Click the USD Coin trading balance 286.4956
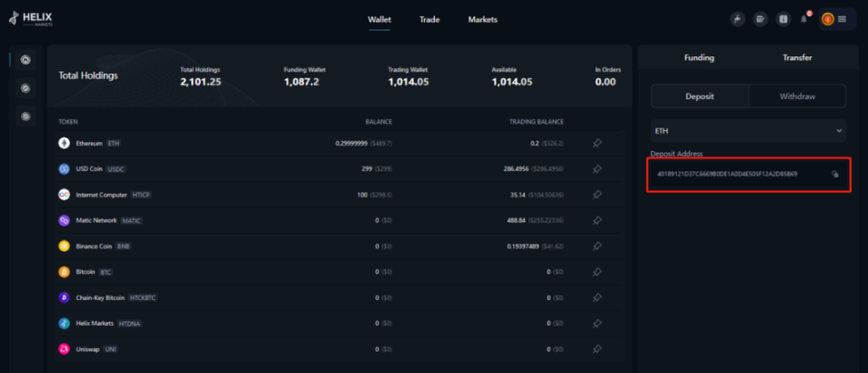The width and height of the screenshot is (868, 373). [516, 169]
